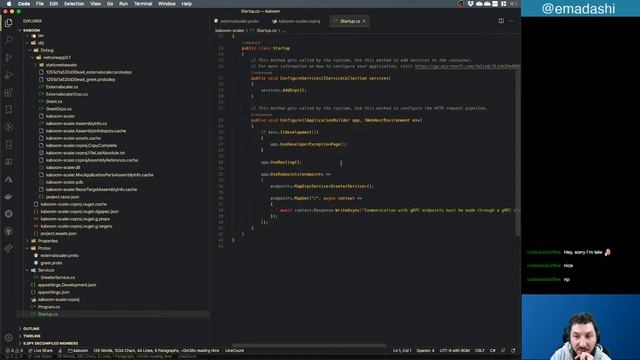640x360 pixels.
Task: Open the Edit menu
Action: 54,4
